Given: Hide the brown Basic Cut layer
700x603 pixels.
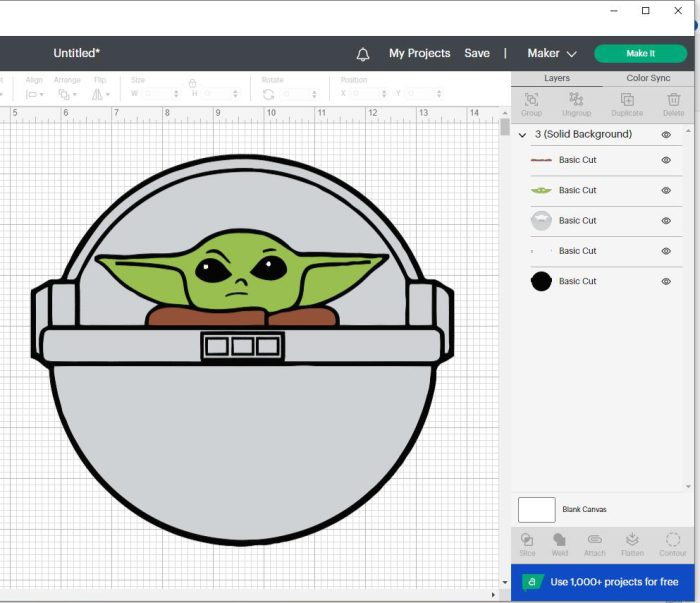Looking at the screenshot, I should point(666,160).
